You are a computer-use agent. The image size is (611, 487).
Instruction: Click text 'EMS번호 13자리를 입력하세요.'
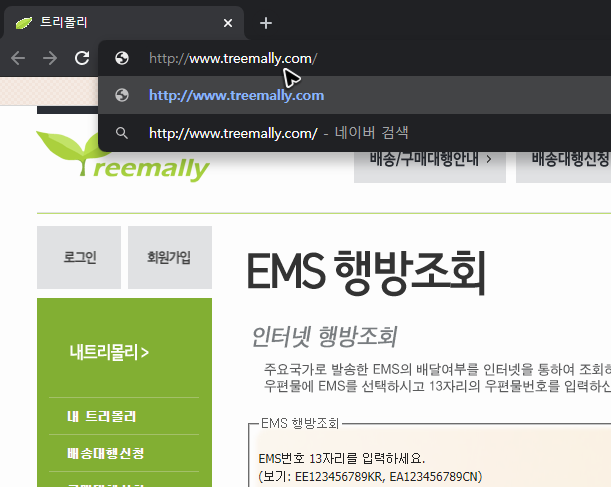(342, 459)
